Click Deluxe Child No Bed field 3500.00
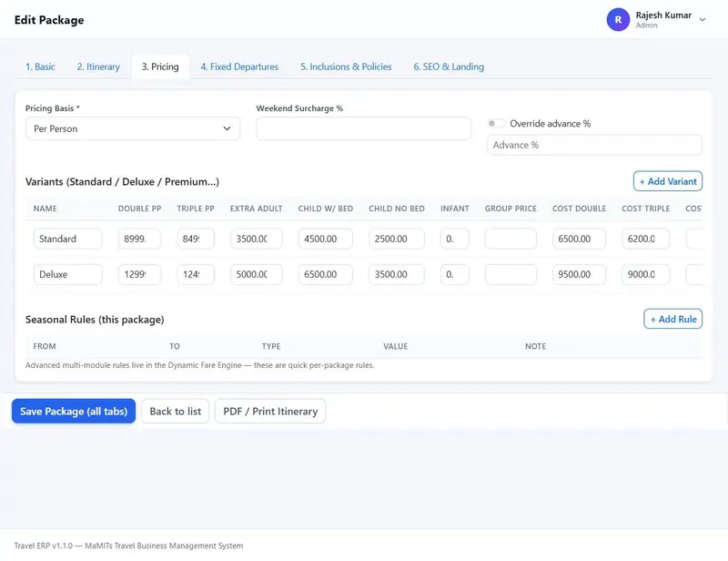The width and height of the screenshot is (728, 561). (397, 275)
